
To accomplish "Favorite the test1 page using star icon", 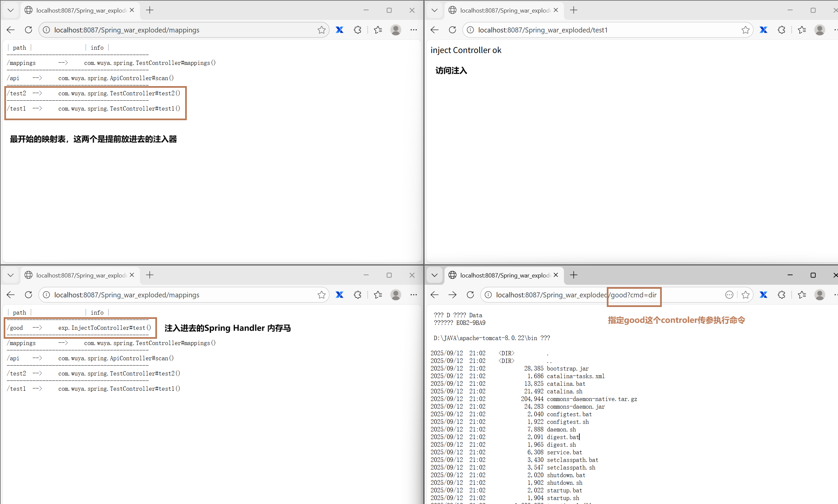I will [x=745, y=30].
